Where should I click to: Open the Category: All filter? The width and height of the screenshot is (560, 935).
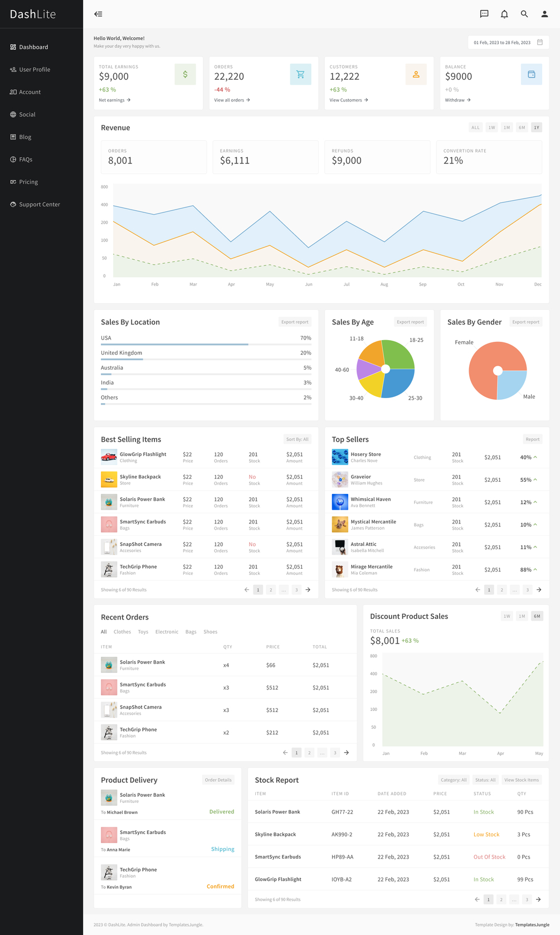pyautogui.click(x=454, y=780)
